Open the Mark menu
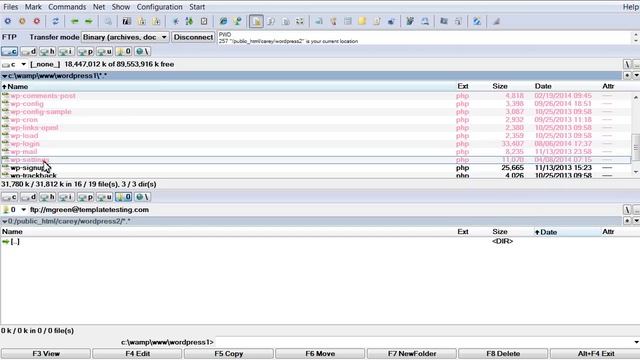The width and height of the screenshot is (640, 360). click(33, 7)
